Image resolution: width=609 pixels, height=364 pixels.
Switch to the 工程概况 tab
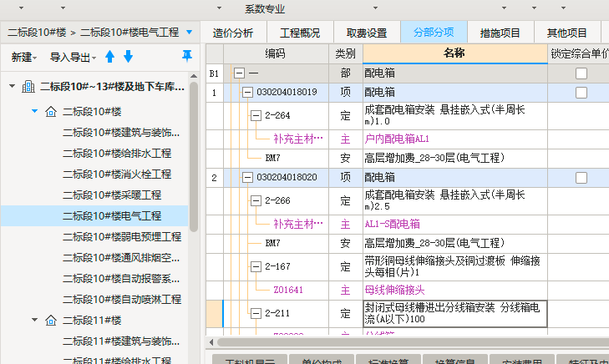tap(300, 33)
